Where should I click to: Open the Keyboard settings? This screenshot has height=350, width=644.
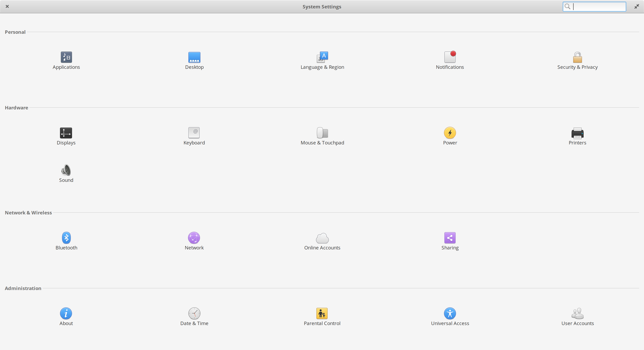[194, 136]
